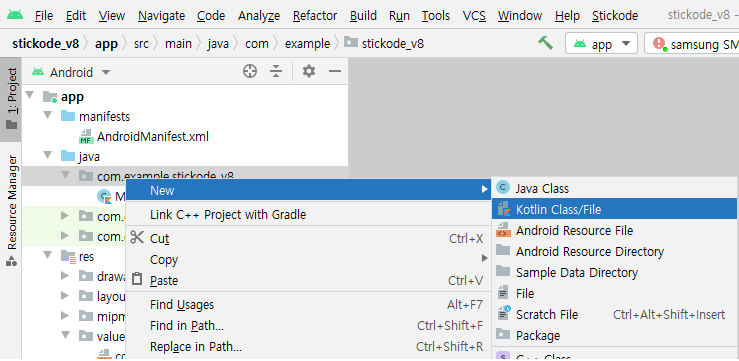This screenshot has height=361, width=739.
Task: Click the locate target crosshair icon
Action: [x=250, y=72]
